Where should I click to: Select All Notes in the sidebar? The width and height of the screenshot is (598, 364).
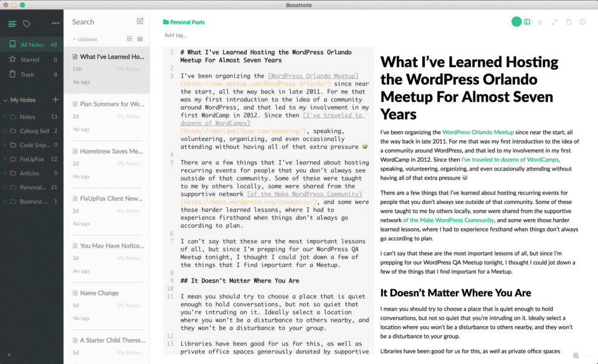pyautogui.click(x=32, y=45)
